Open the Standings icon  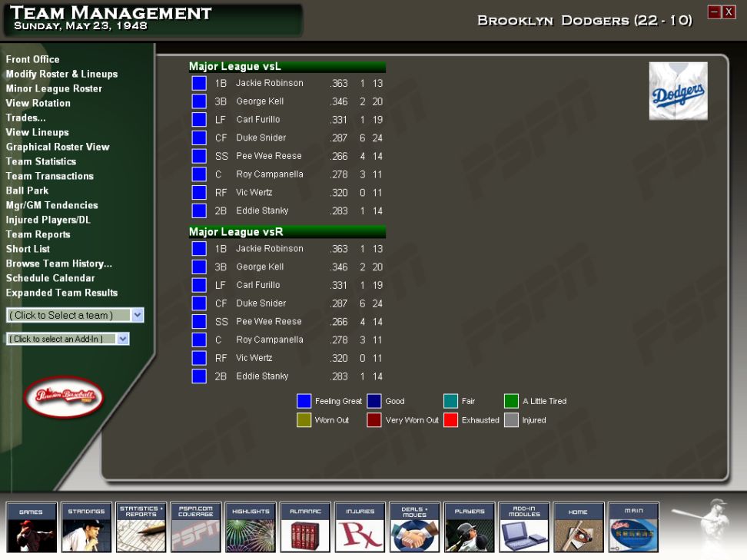click(x=86, y=527)
